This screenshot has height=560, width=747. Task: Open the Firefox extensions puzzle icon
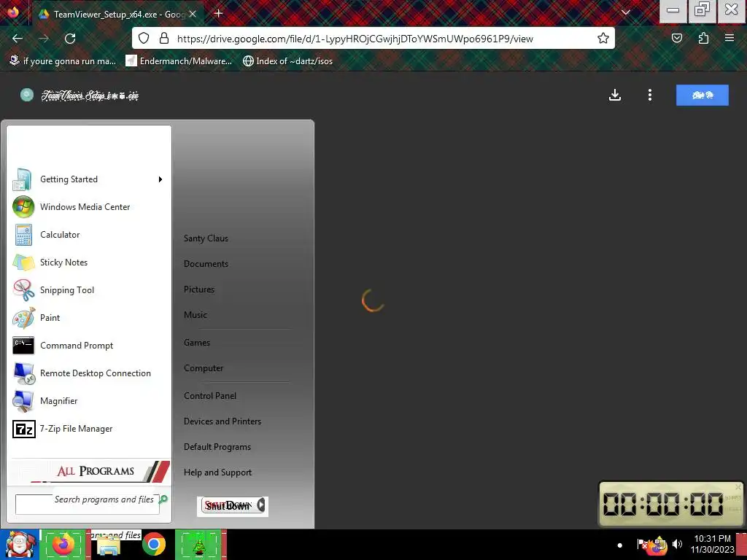pos(704,38)
